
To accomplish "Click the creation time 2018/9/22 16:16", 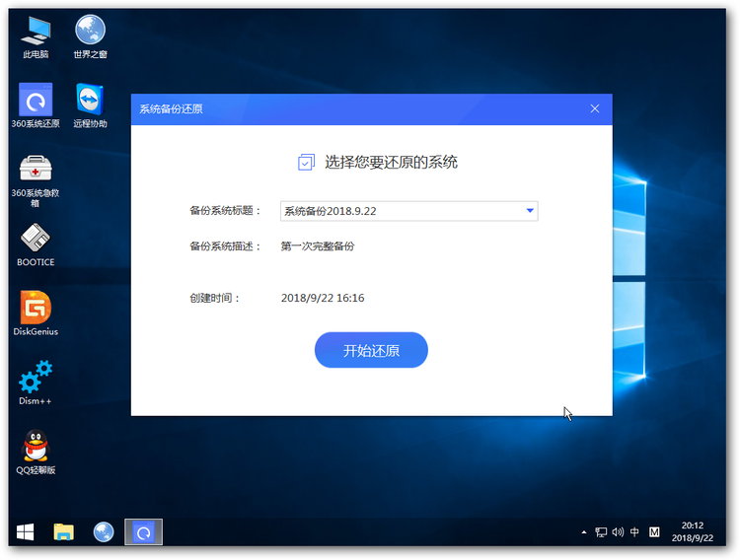I will click(323, 298).
